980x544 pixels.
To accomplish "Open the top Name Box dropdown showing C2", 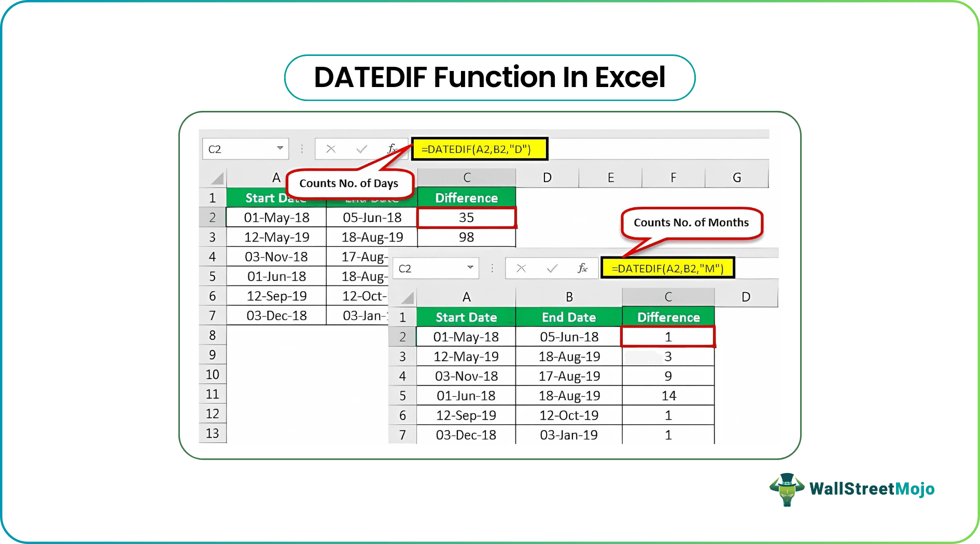I will coord(280,149).
